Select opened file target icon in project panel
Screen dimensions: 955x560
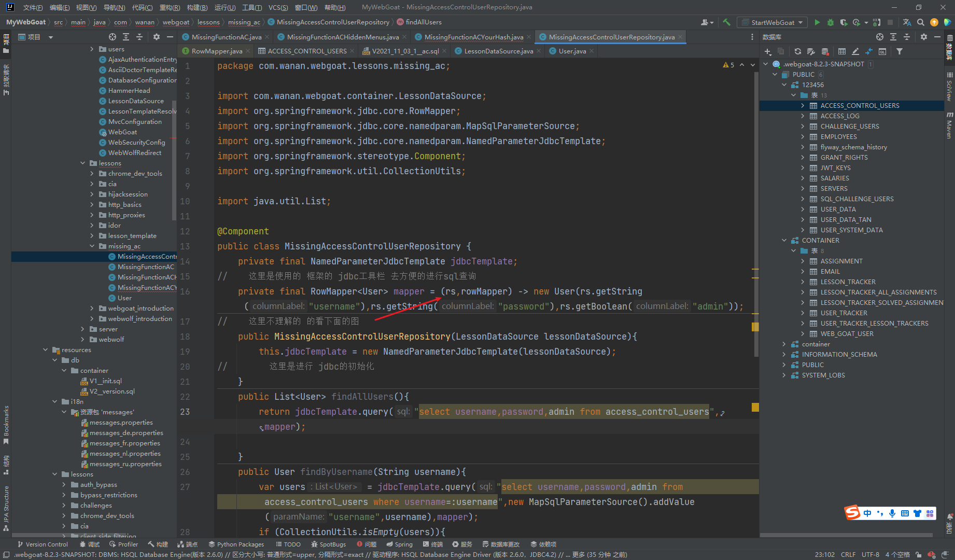tap(113, 37)
